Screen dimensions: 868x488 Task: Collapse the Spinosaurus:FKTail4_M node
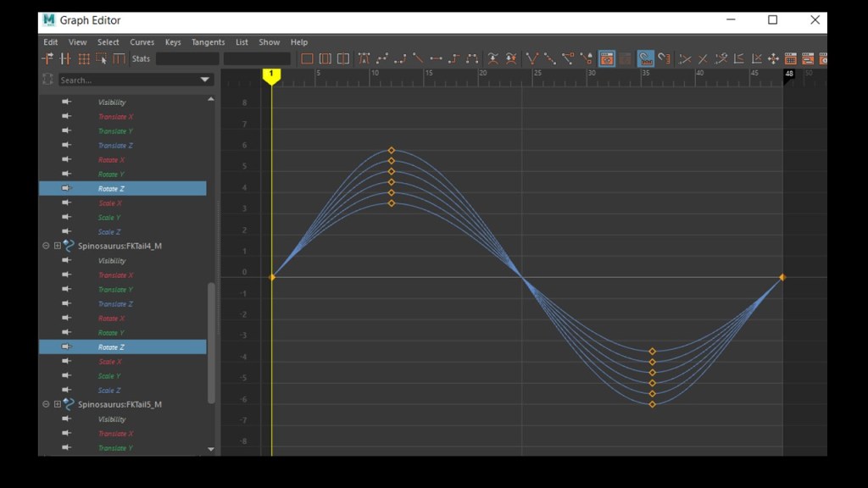coord(46,246)
